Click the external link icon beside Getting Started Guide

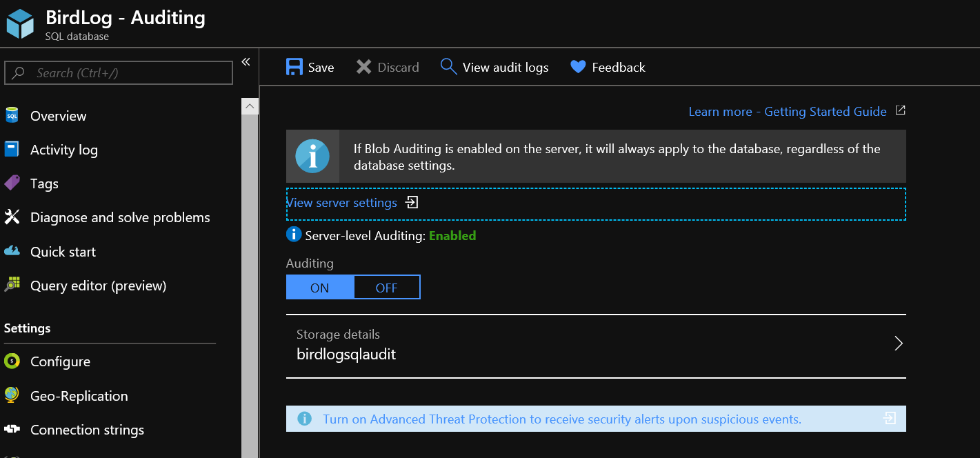click(900, 110)
